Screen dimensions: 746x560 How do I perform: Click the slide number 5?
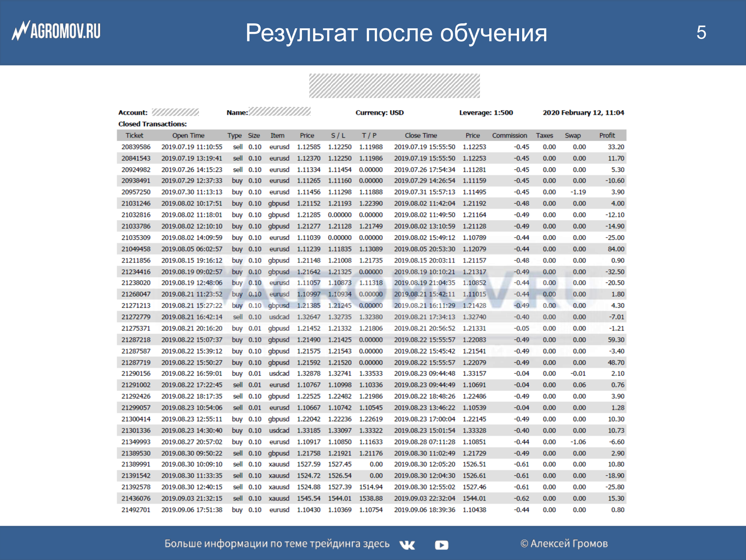(701, 32)
